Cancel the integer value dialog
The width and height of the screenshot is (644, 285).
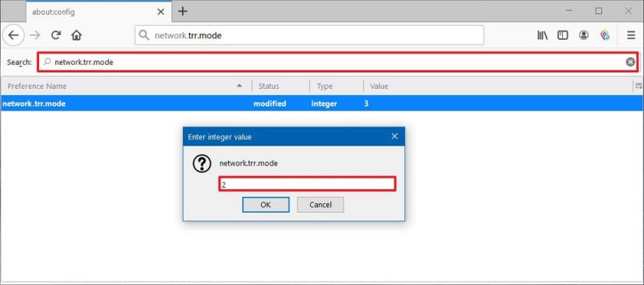pos(320,205)
